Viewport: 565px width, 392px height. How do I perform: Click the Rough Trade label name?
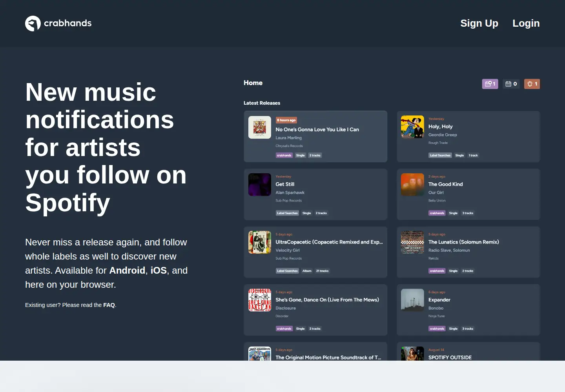[x=438, y=143]
